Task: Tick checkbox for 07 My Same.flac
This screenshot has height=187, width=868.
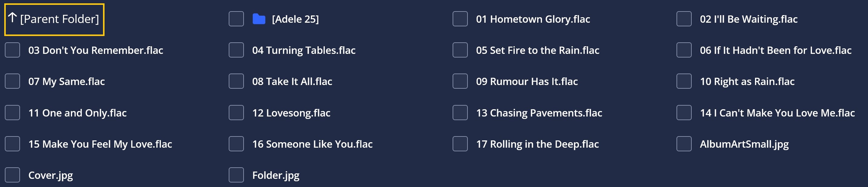Action: tap(12, 81)
